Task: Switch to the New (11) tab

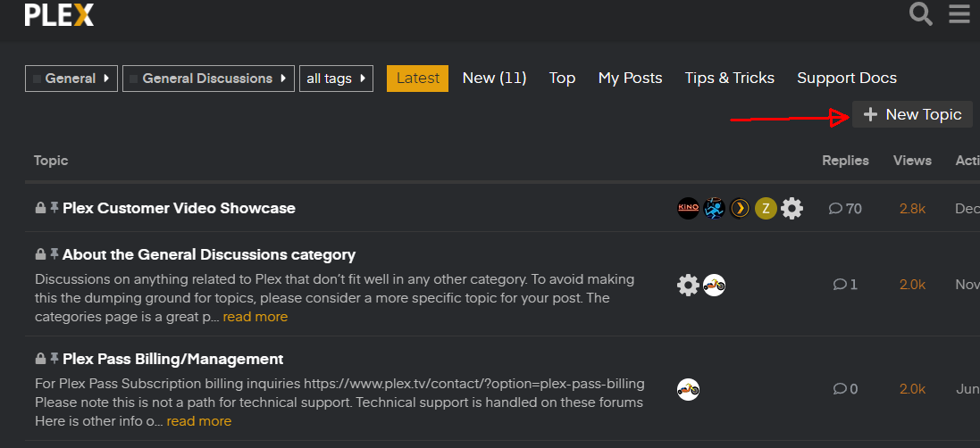Action: point(494,79)
